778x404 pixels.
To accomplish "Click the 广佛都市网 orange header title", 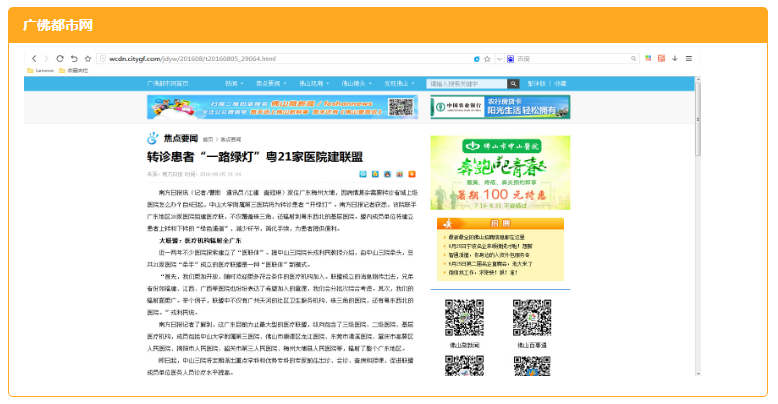I will 58,25.
